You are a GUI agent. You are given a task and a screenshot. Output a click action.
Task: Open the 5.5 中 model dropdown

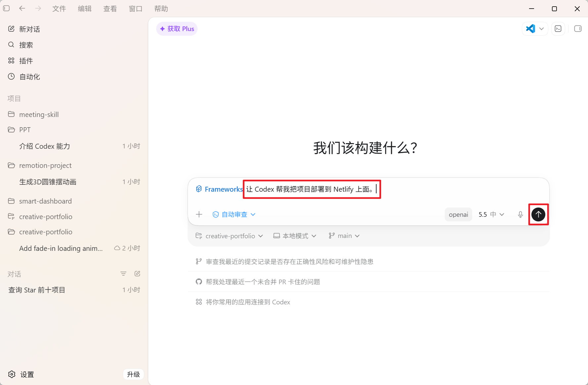[491, 214]
